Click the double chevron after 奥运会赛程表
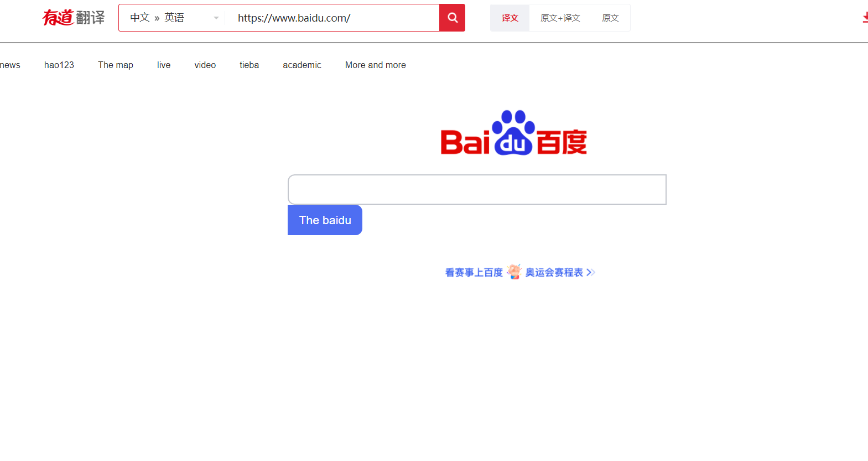The height and width of the screenshot is (461, 868). [x=591, y=272]
